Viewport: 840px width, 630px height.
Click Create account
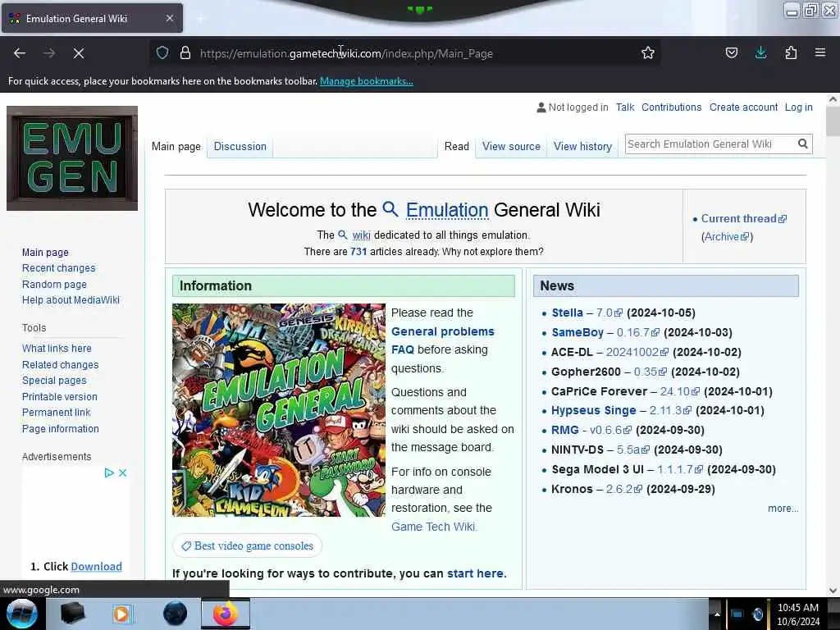(x=743, y=107)
